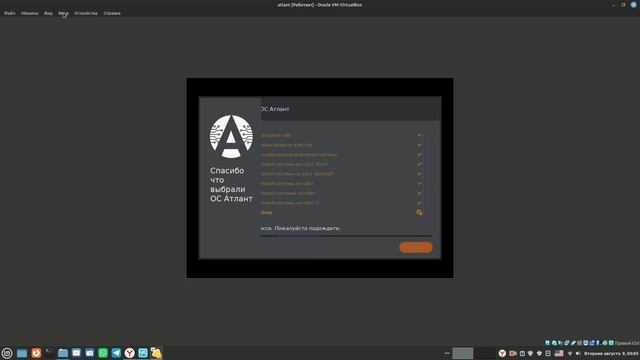Click the ОС Атлант round logo
The image size is (640, 360).
231,136
